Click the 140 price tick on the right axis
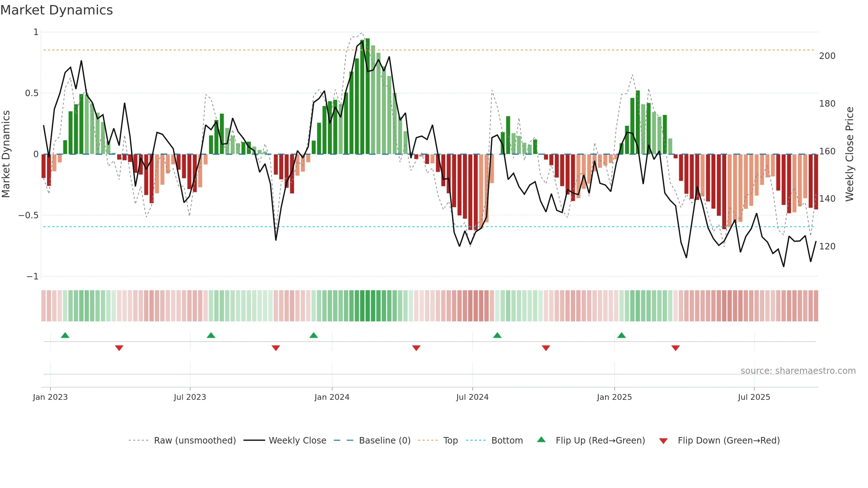Image resolution: width=868 pixels, height=488 pixels. [827, 199]
